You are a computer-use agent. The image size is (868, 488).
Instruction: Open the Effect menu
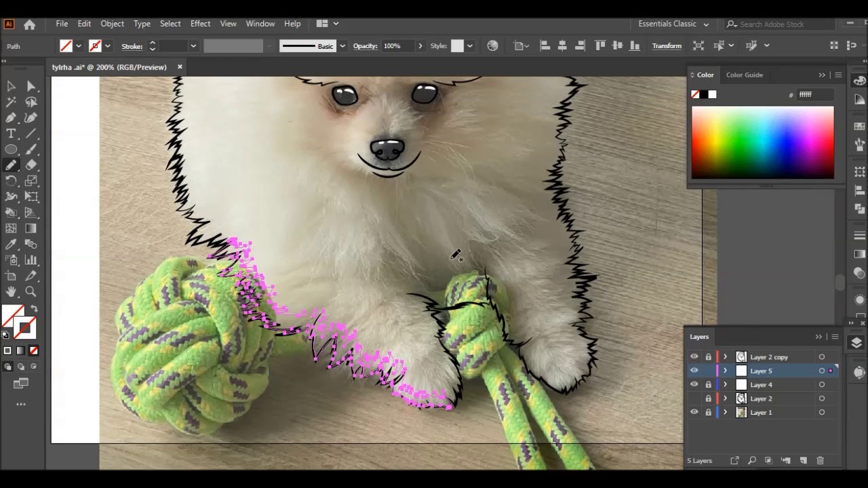click(x=200, y=24)
